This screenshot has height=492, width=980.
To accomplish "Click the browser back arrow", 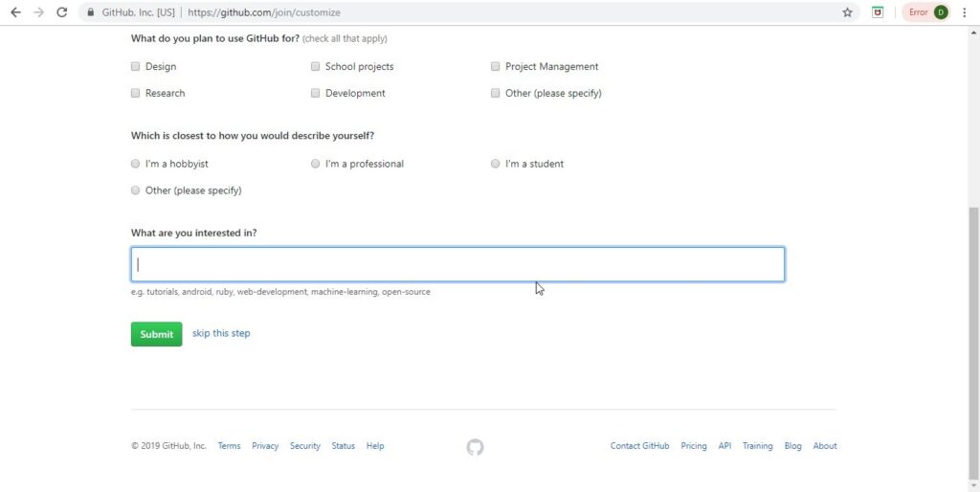I will [15, 11].
